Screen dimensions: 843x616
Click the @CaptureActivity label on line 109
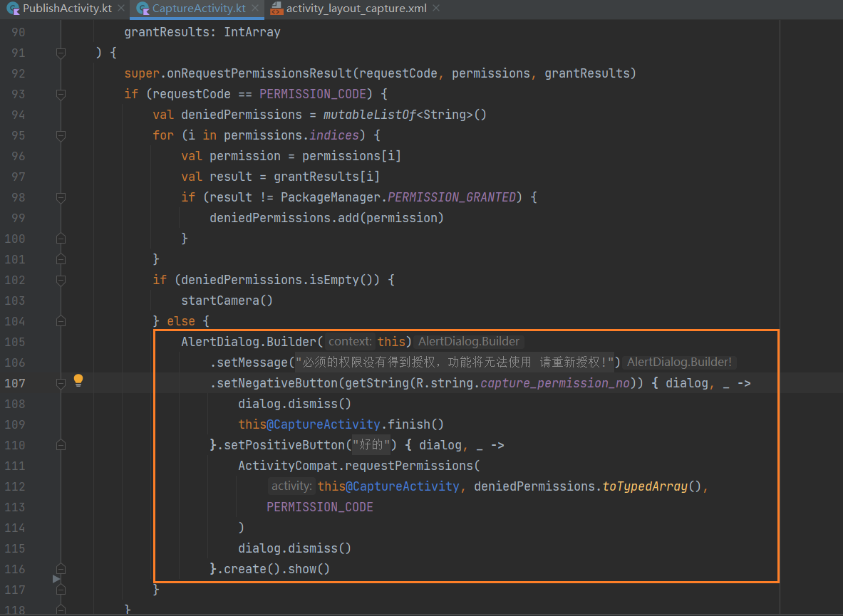(x=324, y=424)
